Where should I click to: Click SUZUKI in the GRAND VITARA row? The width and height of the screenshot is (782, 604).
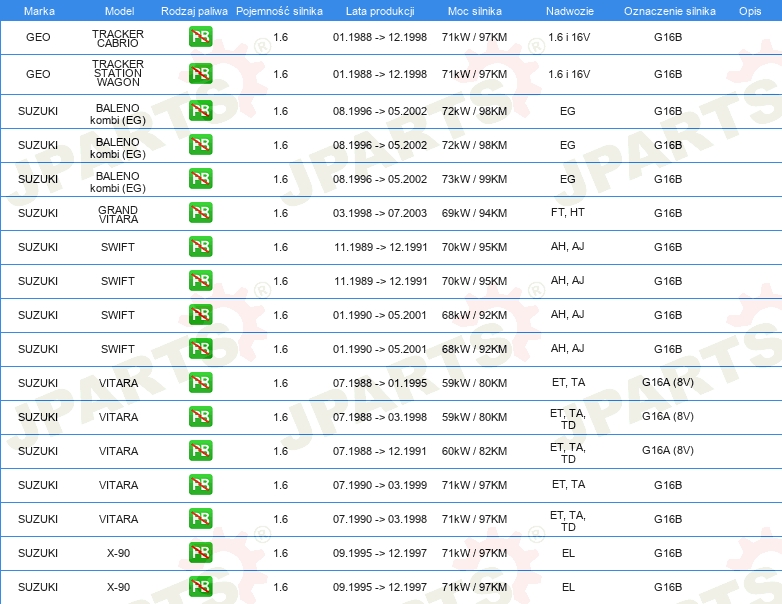pyautogui.click(x=38, y=213)
